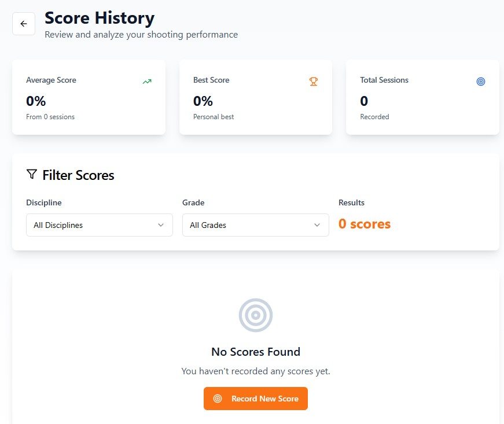Click the green trending-up arrow icon
The width and height of the screenshot is (504, 424).
(147, 82)
